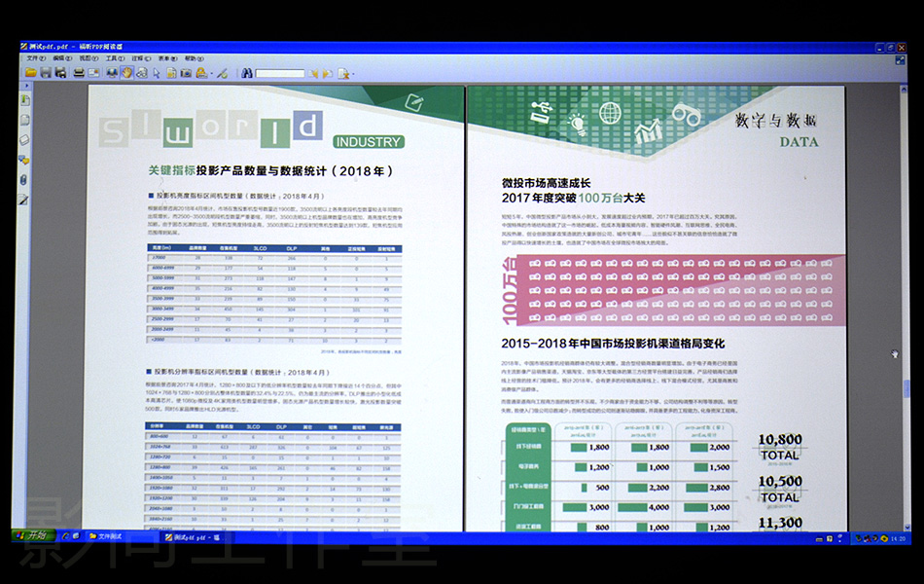Show the Attachments paperclip panel
This screenshot has width=924, height=584.
pyautogui.click(x=24, y=180)
